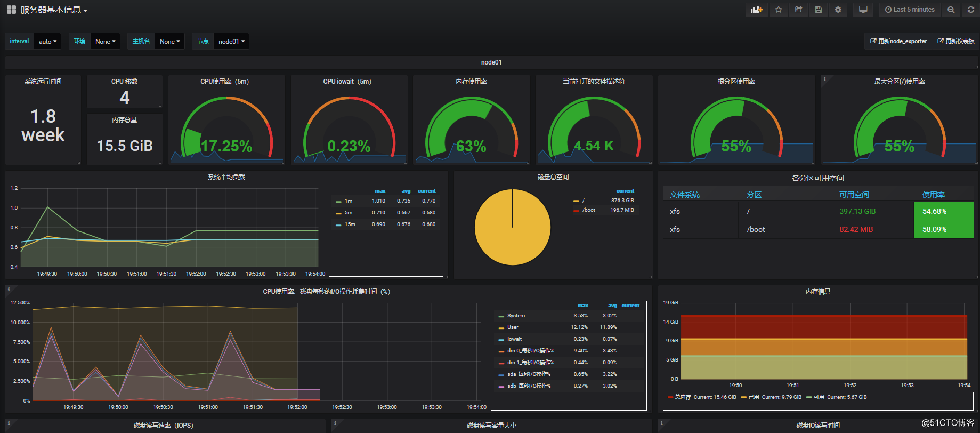Screen dimensions: 980x433
Task: Open the CPU iowait（5m） panel title menu
Action: [x=347, y=82]
